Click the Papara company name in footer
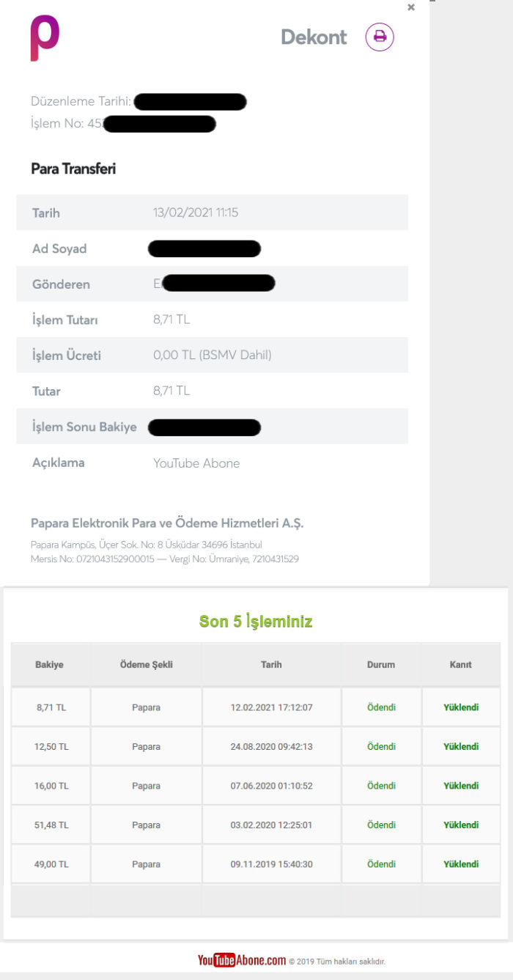Screen dimensions: 513x980 [167, 523]
